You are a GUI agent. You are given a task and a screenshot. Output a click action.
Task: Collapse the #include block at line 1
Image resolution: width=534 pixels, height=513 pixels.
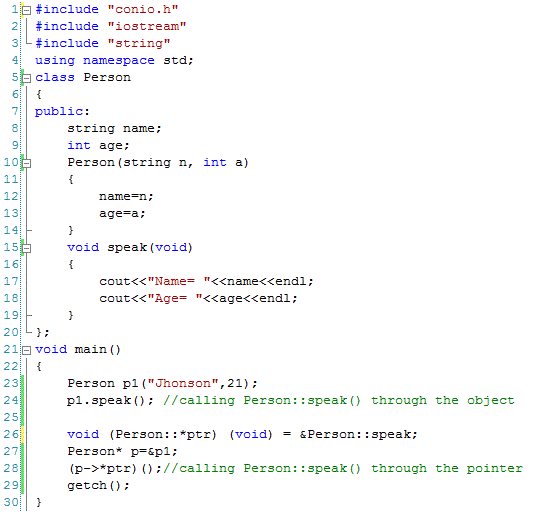[x=26, y=11]
